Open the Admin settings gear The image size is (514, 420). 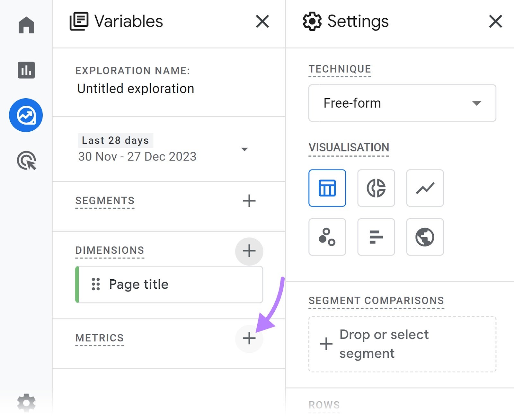(27, 403)
